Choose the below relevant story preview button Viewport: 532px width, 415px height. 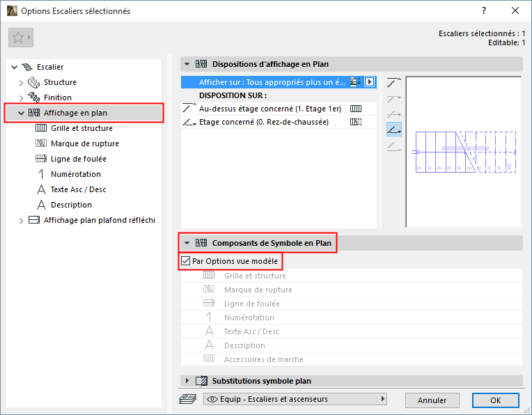pyautogui.click(x=394, y=146)
